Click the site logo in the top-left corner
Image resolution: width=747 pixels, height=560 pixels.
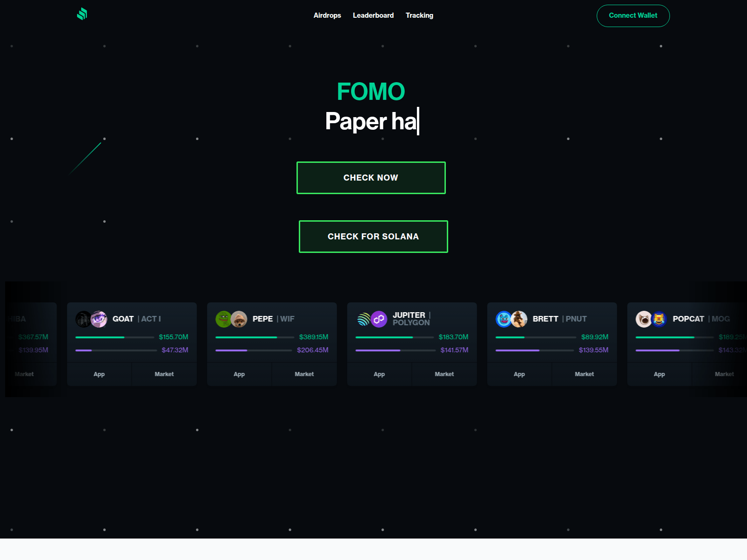pyautogui.click(x=82, y=14)
